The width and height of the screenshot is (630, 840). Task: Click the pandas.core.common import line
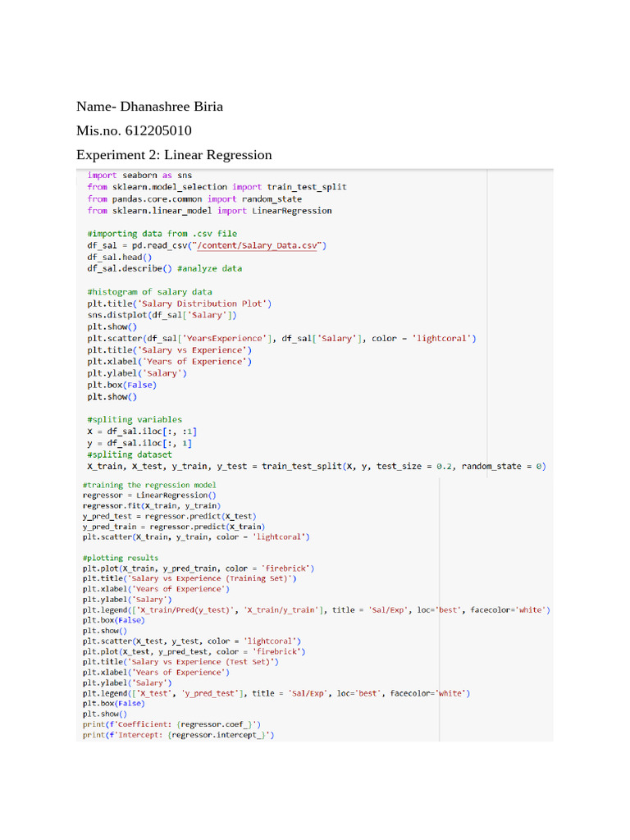tap(194, 199)
